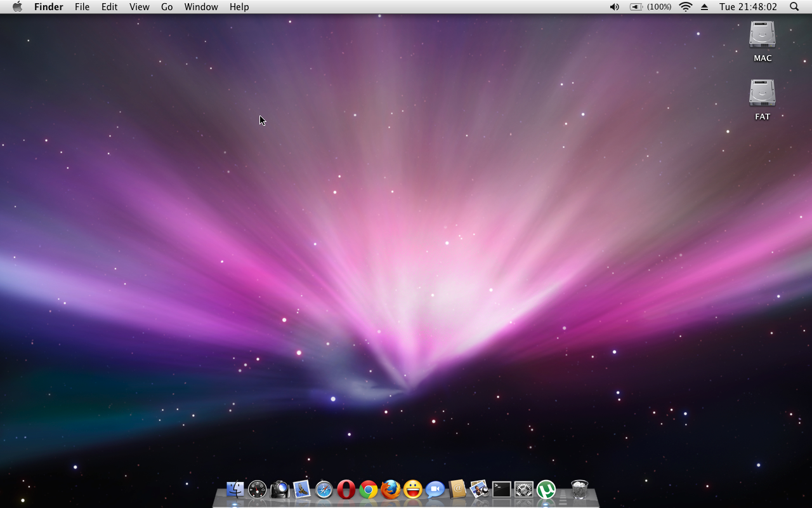Select the MAC drive on desktop
This screenshot has height=508, width=812.
click(763, 36)
